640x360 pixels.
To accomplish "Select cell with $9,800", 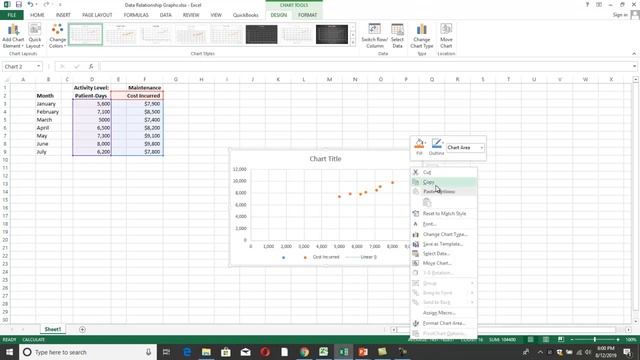I will tap(144, 144).
